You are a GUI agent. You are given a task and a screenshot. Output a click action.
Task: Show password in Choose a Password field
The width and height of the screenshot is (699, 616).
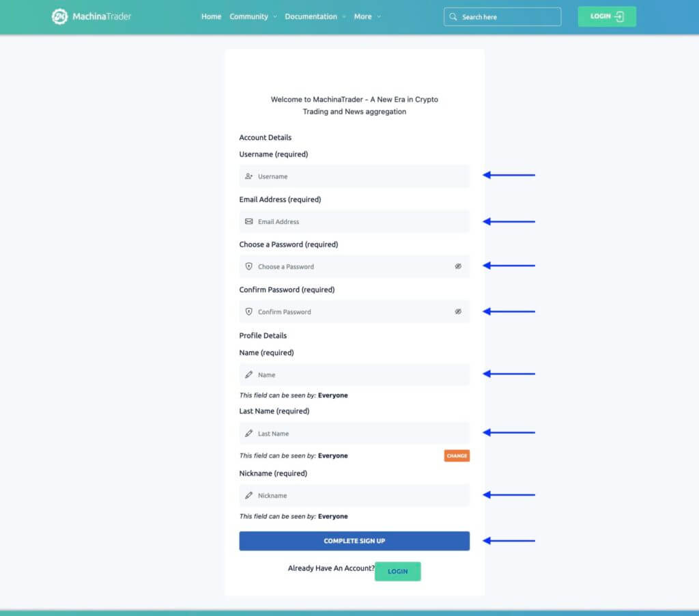coord(458,266)
